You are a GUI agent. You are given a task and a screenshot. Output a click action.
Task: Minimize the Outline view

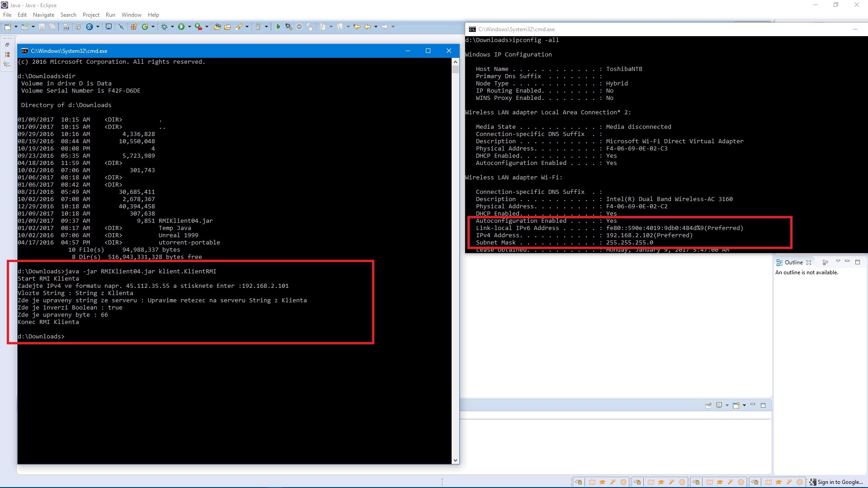coord(847,262)
